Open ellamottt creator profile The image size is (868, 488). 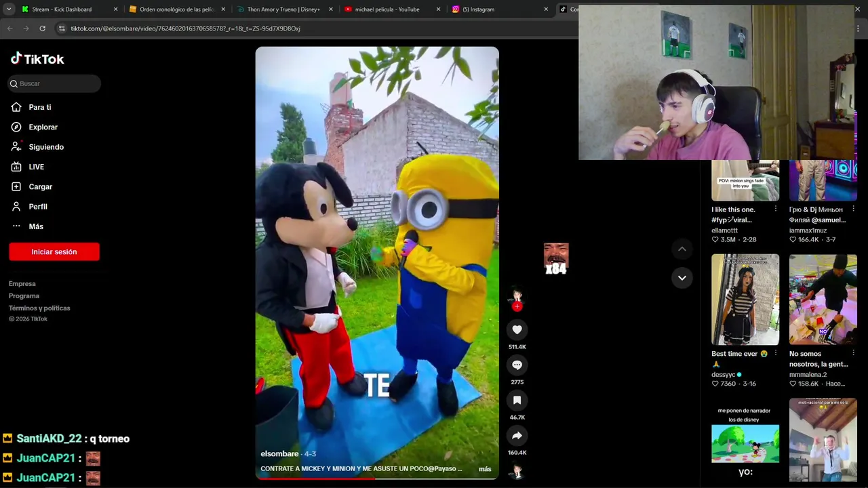click(724, 230)
